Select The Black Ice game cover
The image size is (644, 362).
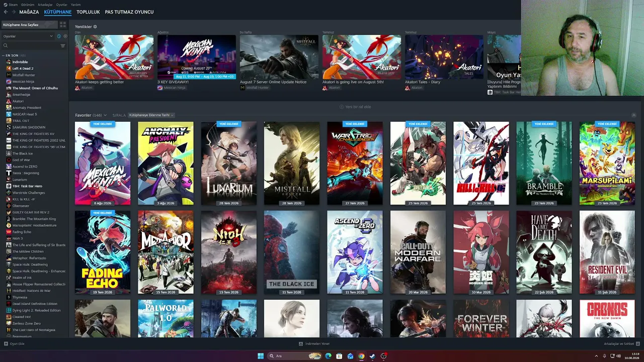coord(292,252)
